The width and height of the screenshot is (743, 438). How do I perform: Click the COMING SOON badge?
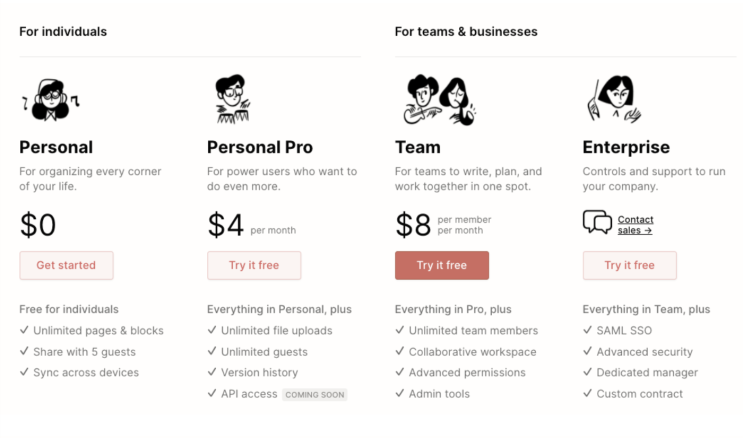pyautogui.click(x=315, y=394)
